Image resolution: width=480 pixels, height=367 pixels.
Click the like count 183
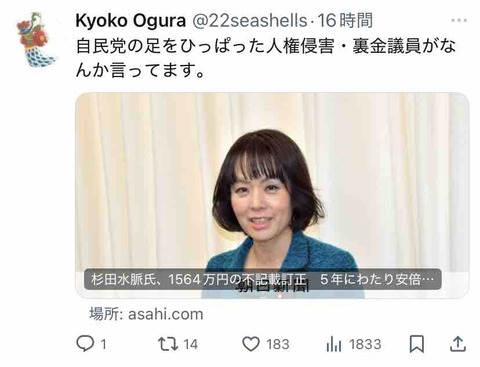pyautogui.click(x=278, y=344)
